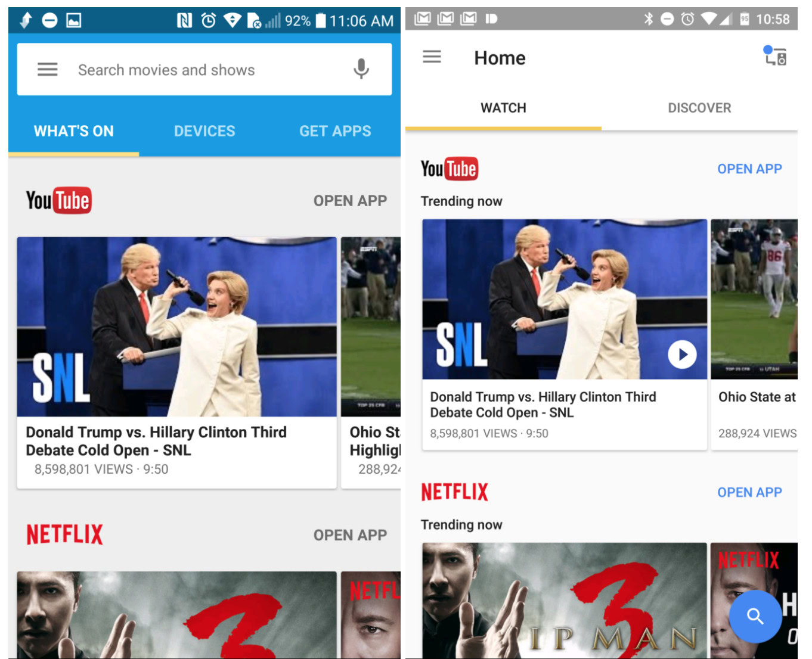
Task: Click Trending now label under Netflix
Action: click(x=461, y=525)
